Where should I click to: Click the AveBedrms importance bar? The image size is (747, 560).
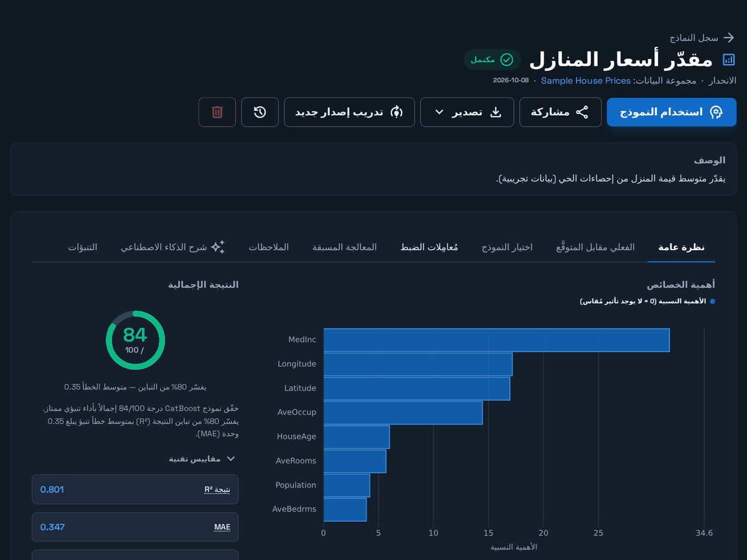(345, 510)
